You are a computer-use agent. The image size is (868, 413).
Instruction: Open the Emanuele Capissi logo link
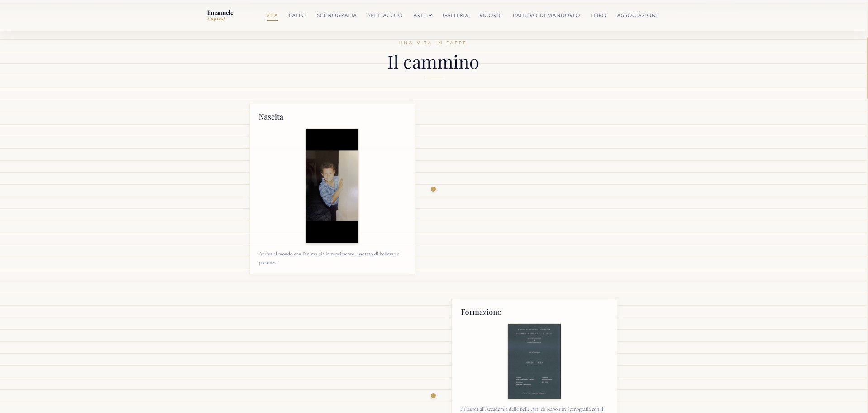coord(220,15)
